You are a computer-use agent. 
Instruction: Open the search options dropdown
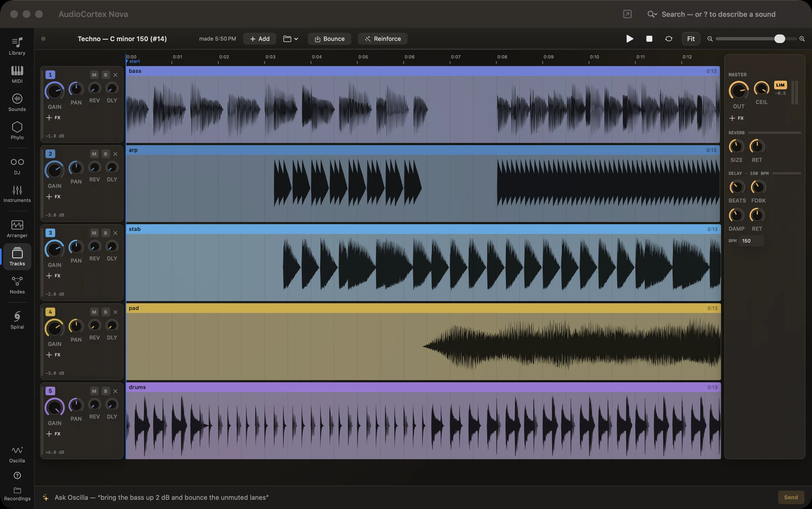coord(652,14)
